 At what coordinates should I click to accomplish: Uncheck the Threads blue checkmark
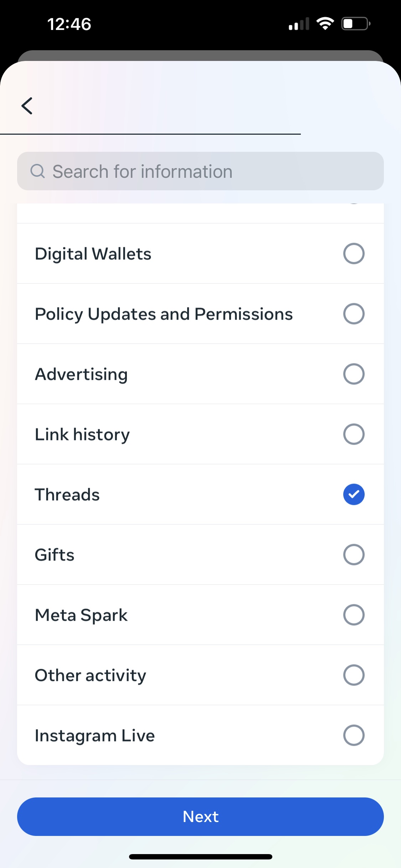(x=354, y=494)
